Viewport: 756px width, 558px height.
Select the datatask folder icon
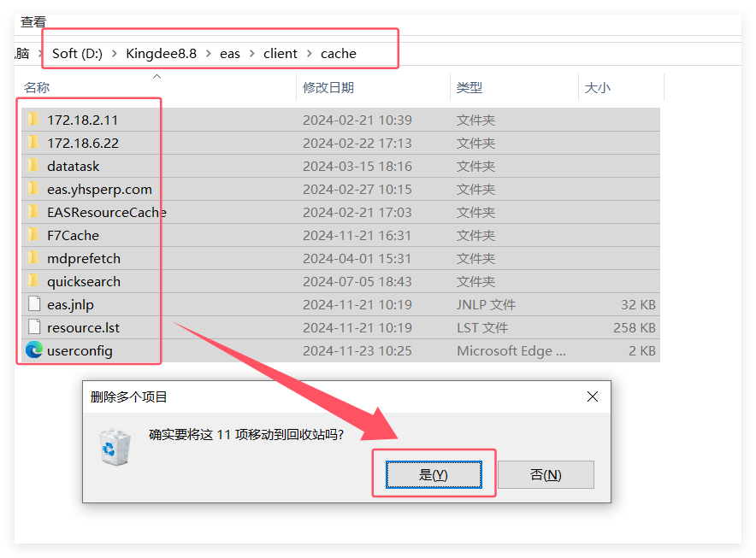point(33,165)
